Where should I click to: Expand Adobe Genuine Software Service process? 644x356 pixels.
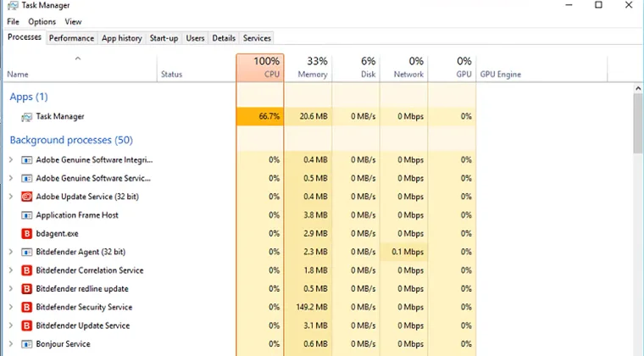coord(11,178)
